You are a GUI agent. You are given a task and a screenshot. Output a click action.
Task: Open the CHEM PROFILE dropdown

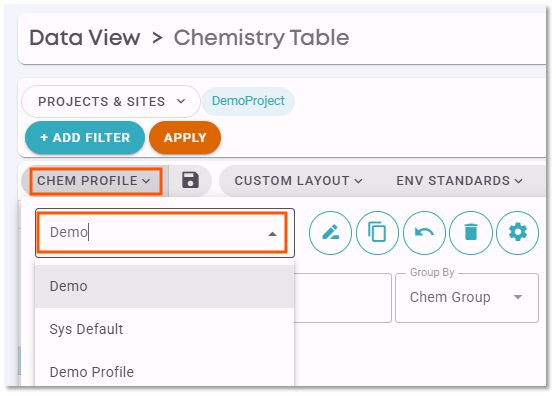[96, 181]
